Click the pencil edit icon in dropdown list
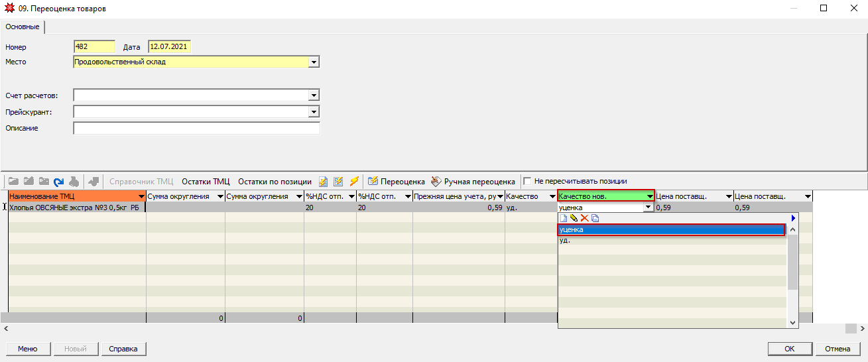This screenshot has height=362, width=868. tap(574, 218)
